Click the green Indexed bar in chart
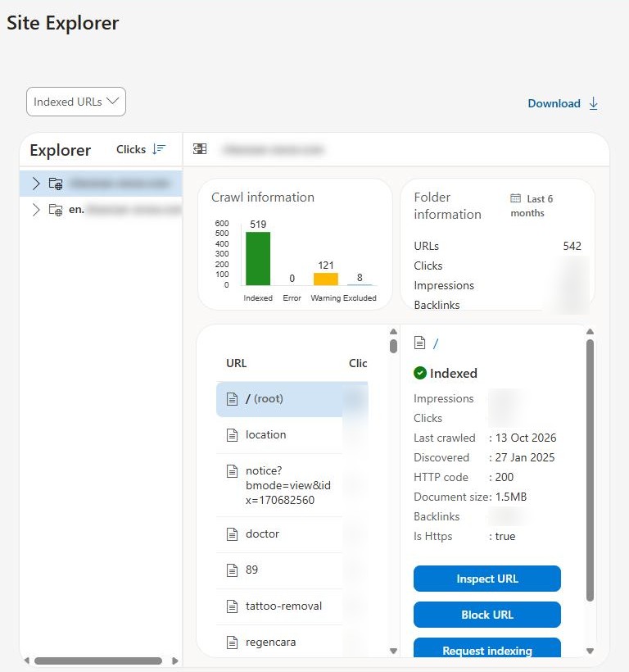629x672 pixels. point(258,258)
